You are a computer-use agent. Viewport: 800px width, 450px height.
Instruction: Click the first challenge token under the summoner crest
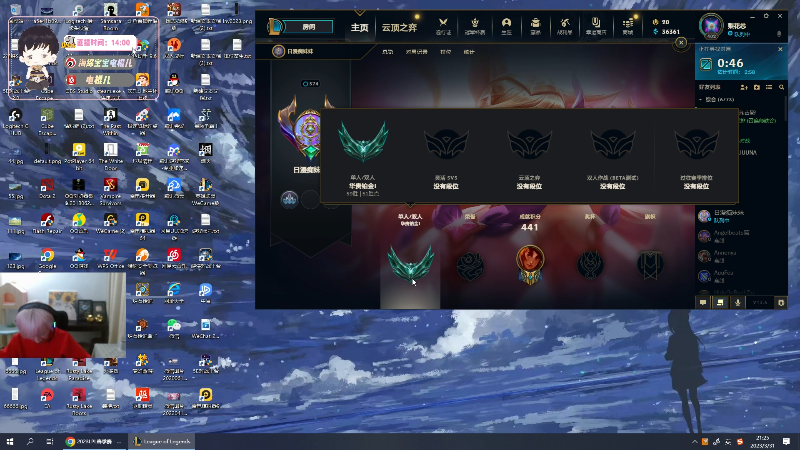coord(289,199)
